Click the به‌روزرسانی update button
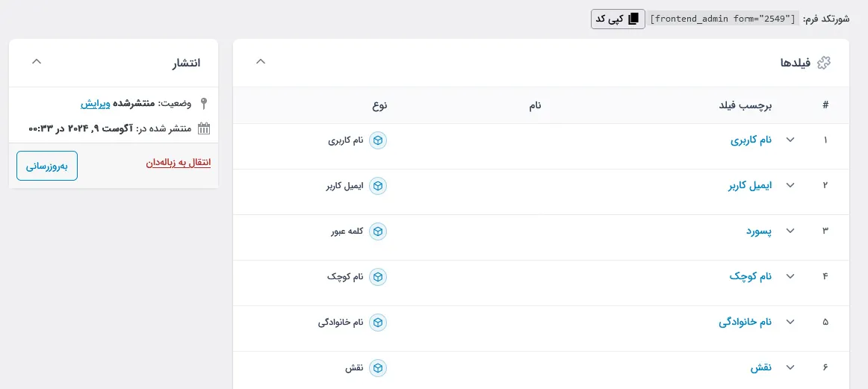 [47, 166]
